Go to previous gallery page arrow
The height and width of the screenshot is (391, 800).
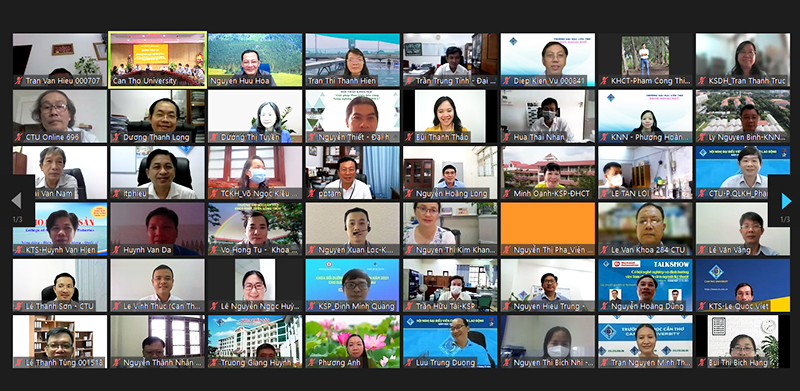(17, 201)
